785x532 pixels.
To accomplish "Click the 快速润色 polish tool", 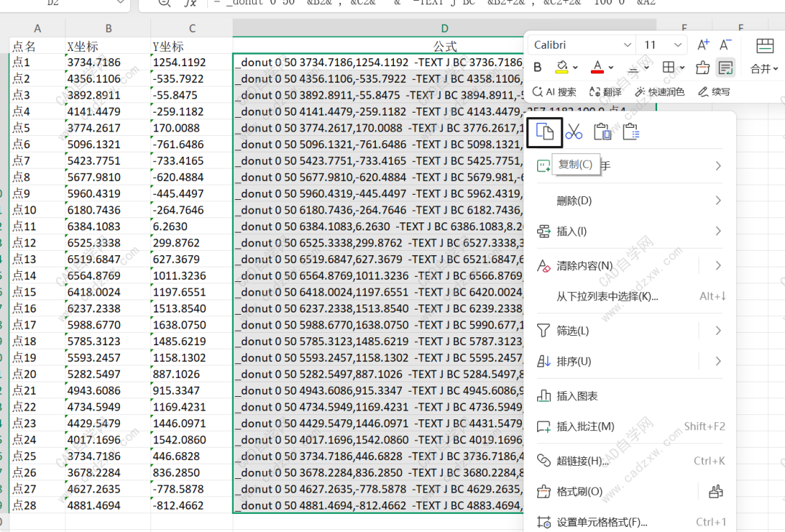I will point(659,92).
